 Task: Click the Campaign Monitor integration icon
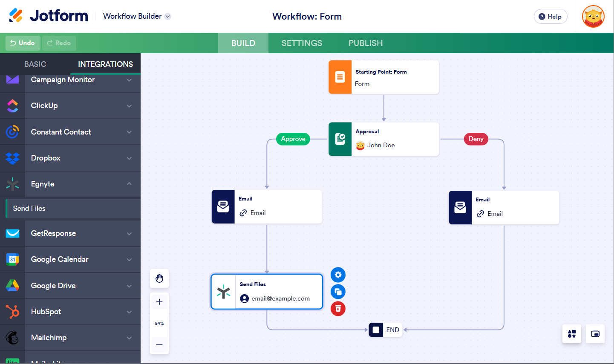pos(12,80)
